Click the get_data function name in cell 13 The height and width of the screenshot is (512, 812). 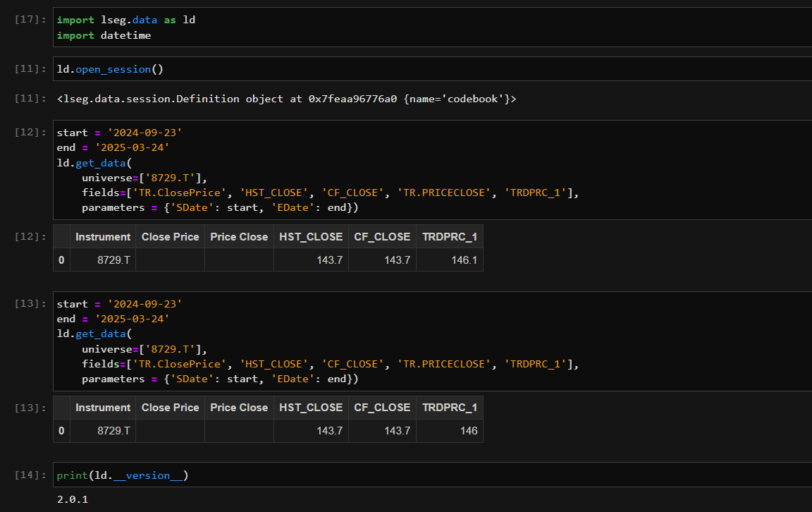point(101,333)
